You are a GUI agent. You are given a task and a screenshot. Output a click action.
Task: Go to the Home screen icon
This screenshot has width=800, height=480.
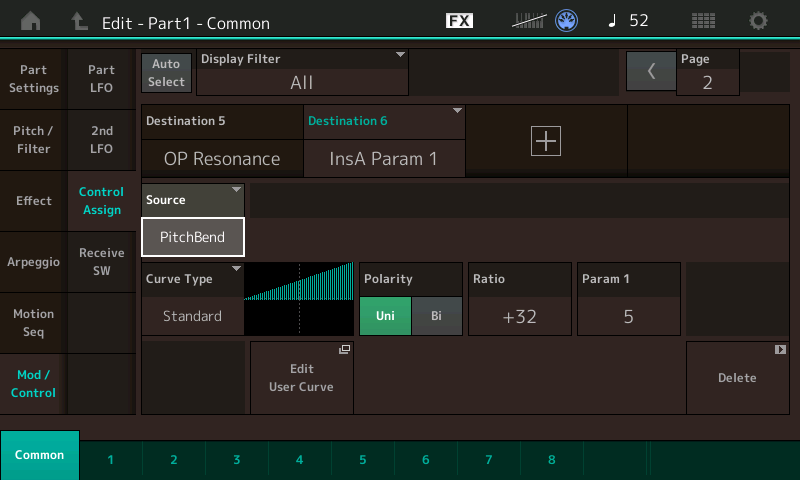(32, 20)
